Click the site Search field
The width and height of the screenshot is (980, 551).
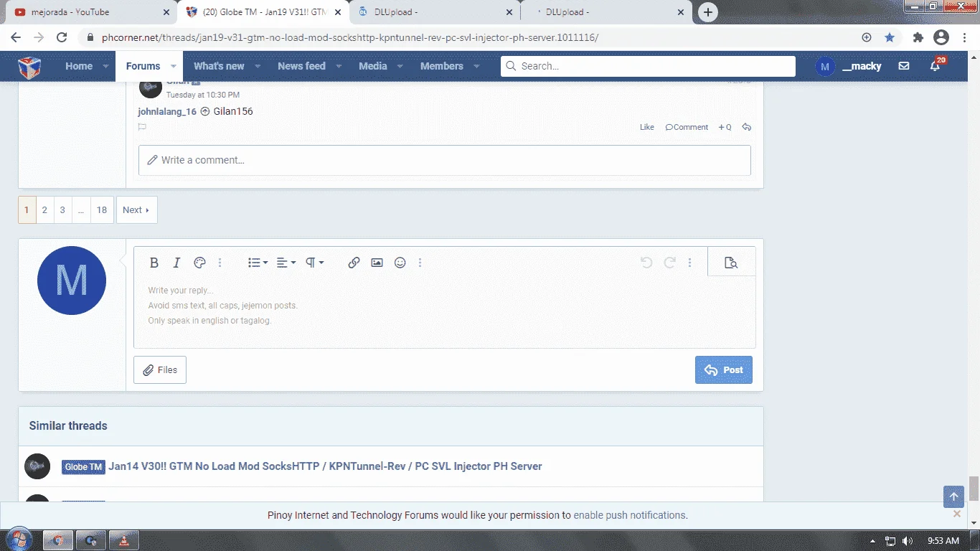[x=648, y=66]
